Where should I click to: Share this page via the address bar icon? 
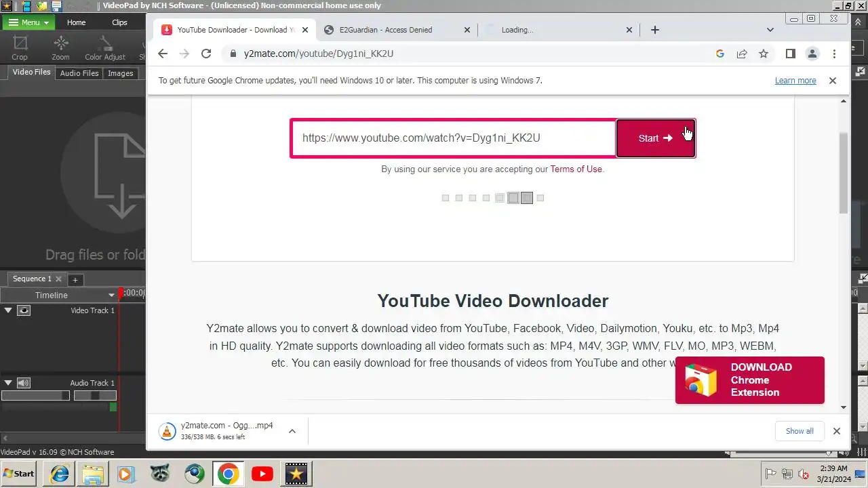tap(742, 54)
